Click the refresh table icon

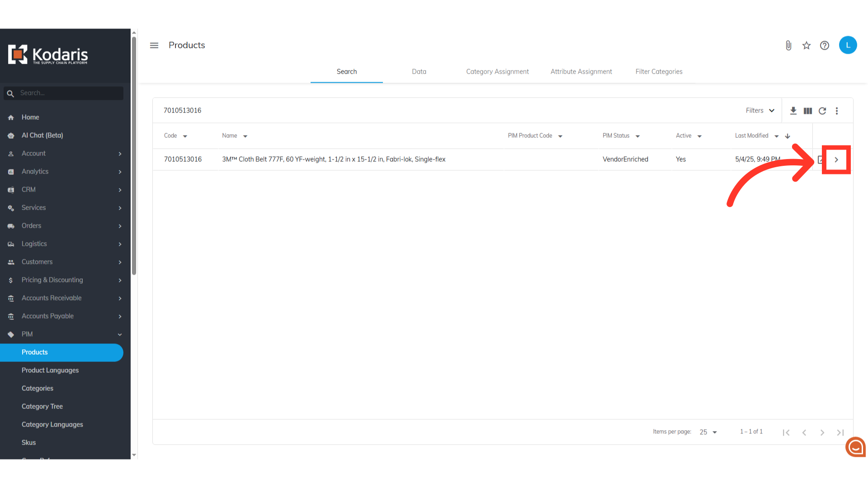pyautogui.click(x=822, y=111)
